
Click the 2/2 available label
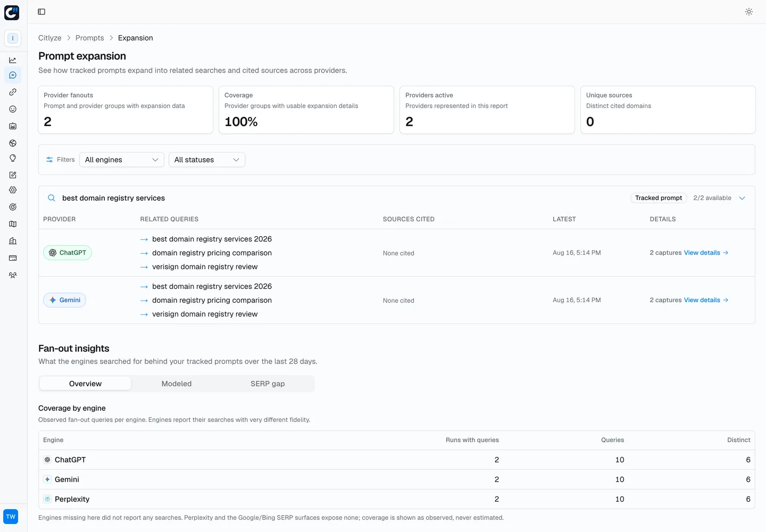click(x=712, y=198)
